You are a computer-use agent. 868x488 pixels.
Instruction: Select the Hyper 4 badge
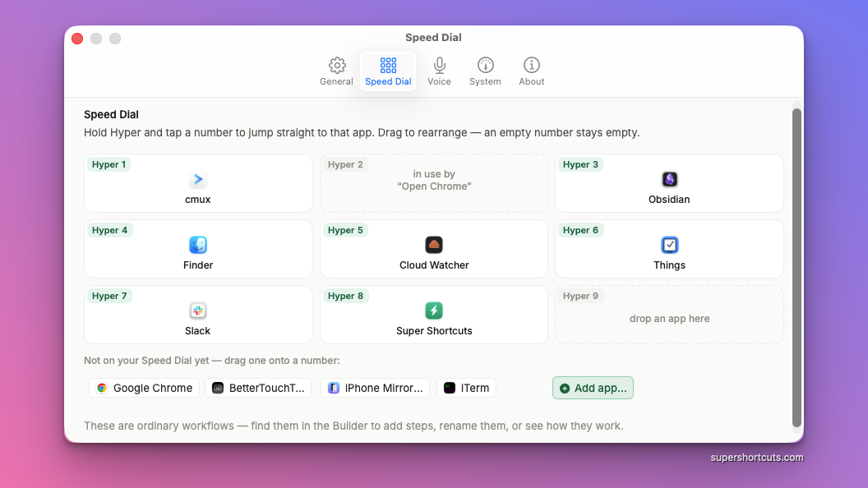(x=109, y=230)
